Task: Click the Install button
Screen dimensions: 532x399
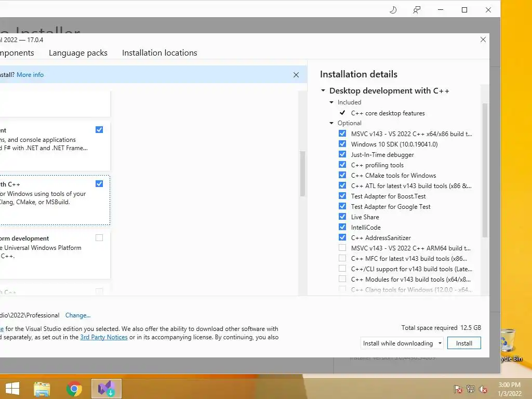Action: point(464,343)
